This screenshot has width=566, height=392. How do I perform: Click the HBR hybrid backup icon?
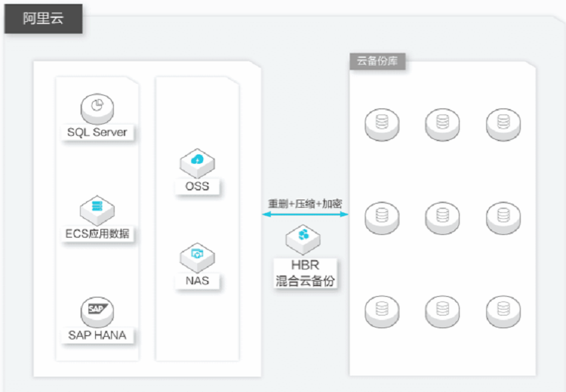[x=303, y=240]
